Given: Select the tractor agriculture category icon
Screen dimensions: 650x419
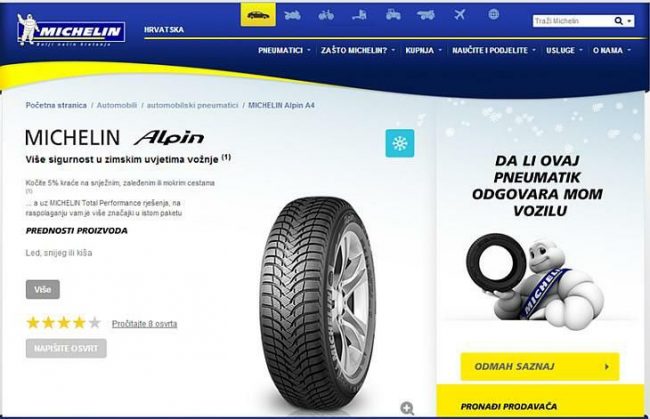Looking at the screenshot, I should (393, 15).
